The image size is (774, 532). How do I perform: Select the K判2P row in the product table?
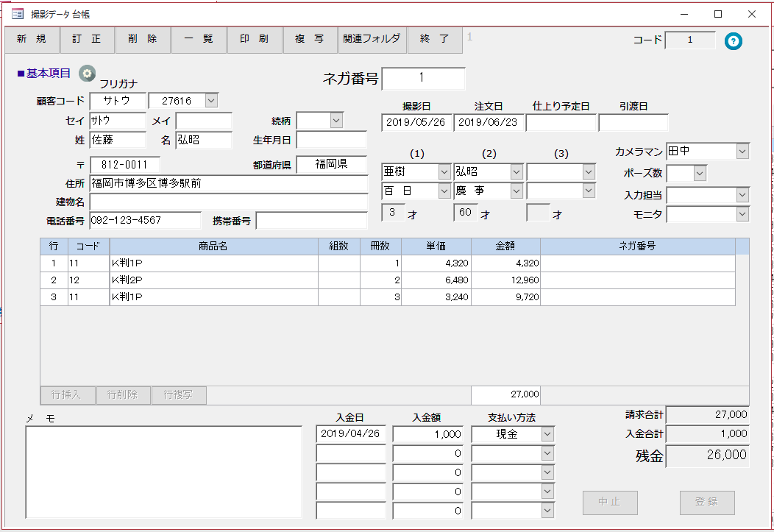(x=213, y=280)
